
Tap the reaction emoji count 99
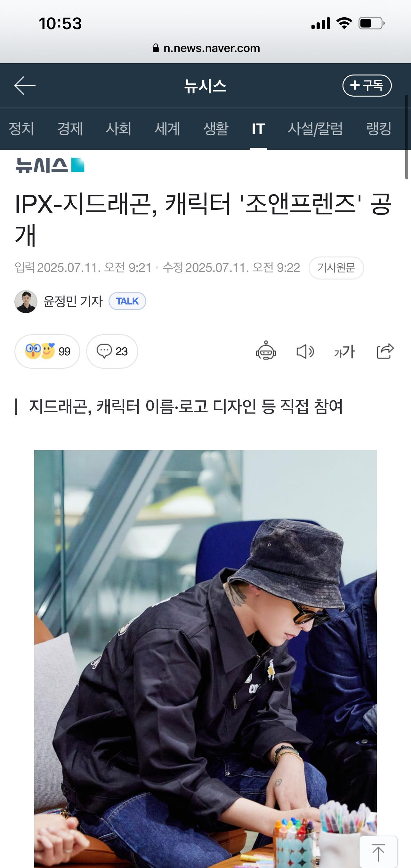(47, 351)
